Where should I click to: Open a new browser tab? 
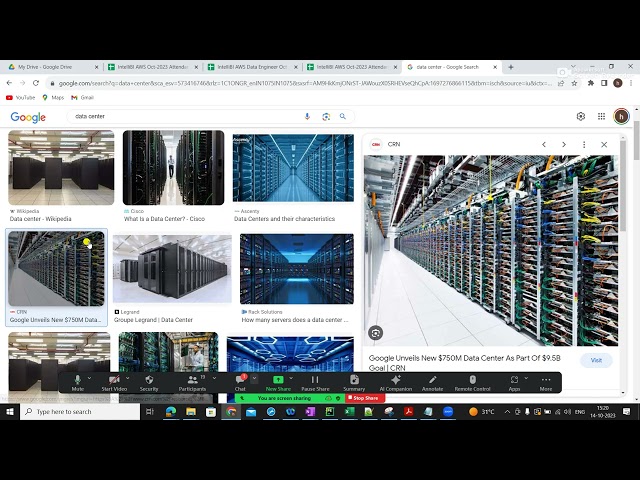(x=511, y=67)
